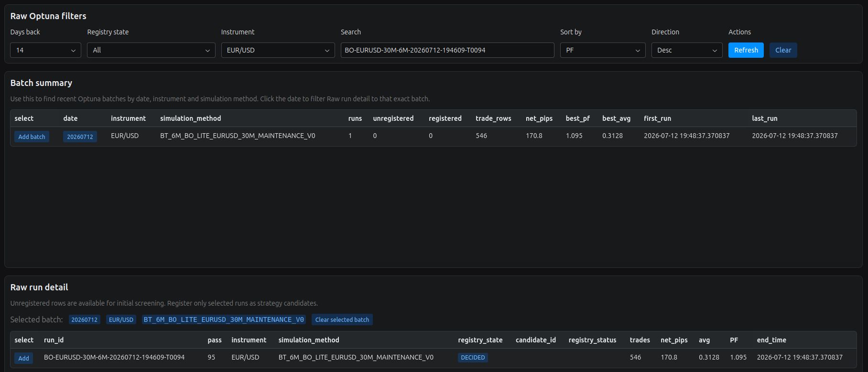
Task: Click the first_run column header
Action: coord(657,118)
